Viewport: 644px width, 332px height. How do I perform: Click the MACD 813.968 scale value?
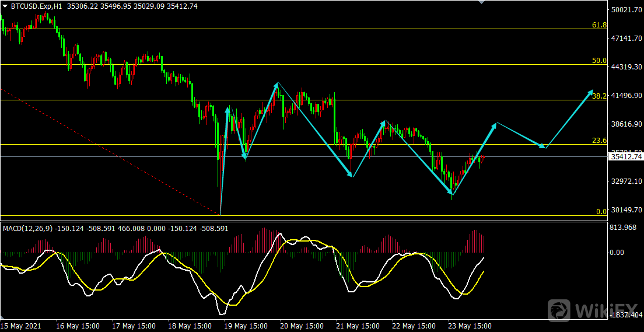(x=623, y=228)
